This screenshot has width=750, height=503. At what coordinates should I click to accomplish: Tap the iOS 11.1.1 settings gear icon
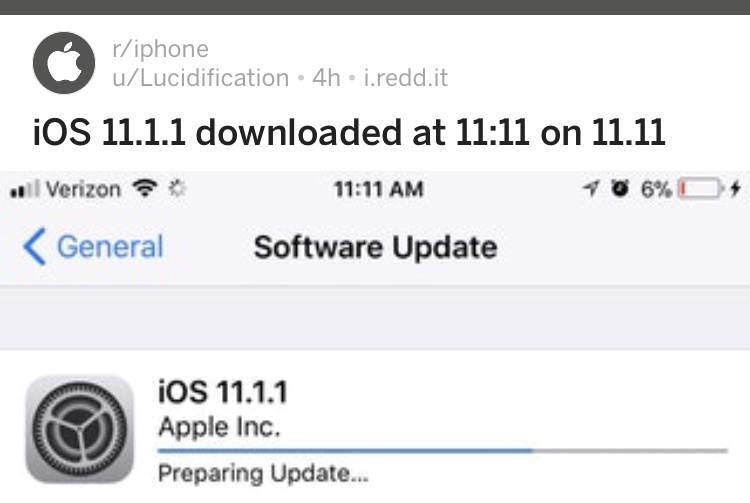tap(79, 429)
